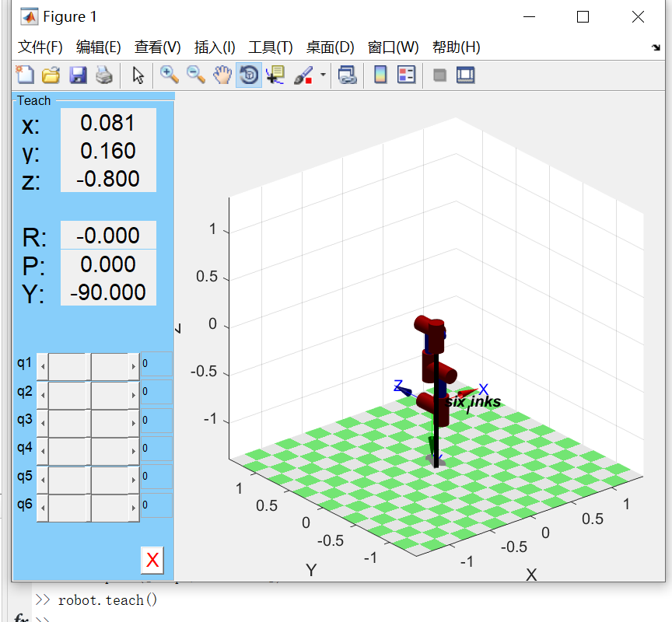Activate the Zoom In magnifier tool

point(170,75)
